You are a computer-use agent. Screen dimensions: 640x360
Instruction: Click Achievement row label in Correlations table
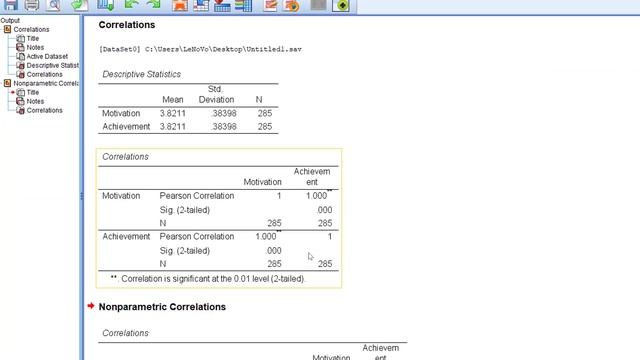click(x=126, y=236)
